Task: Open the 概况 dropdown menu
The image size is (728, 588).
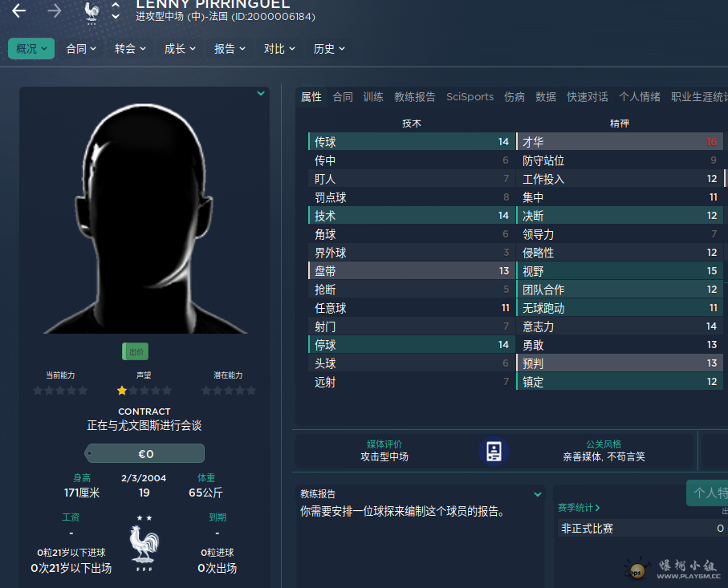Action: (31, 49)
